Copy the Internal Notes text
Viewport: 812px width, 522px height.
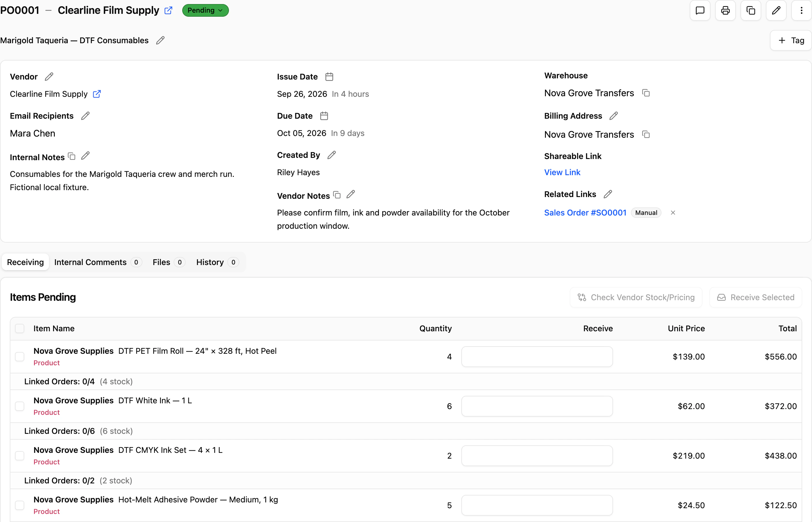pyautogui.click(x=72, y=156)
